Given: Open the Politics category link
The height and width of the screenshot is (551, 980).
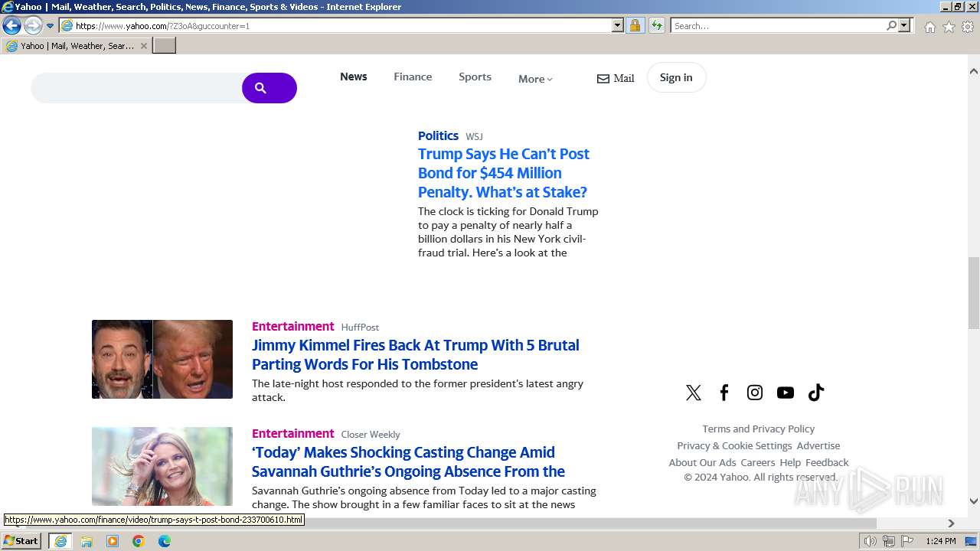Looking at the screenshot, I should pyautogui.click(x=438, y=135).
